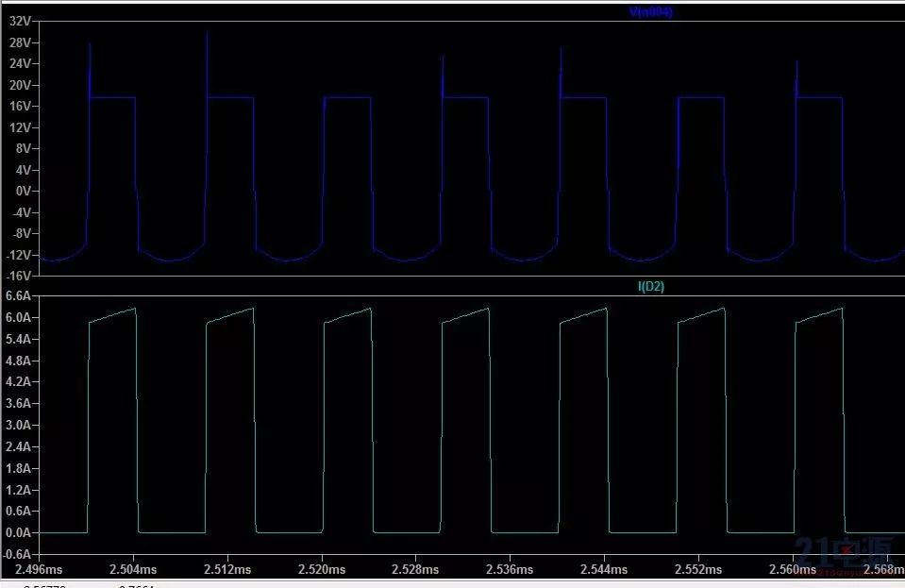This screenshot has width=905, height=588.
Task: Click the 8V voltage axis label
Action: tap(23, 149)
